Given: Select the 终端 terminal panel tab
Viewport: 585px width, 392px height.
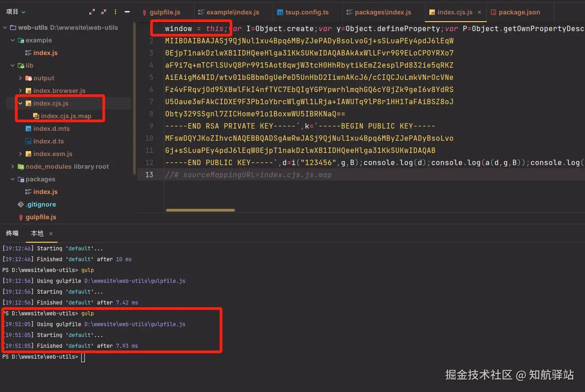Looking at the screenshot, I should 12,233.
